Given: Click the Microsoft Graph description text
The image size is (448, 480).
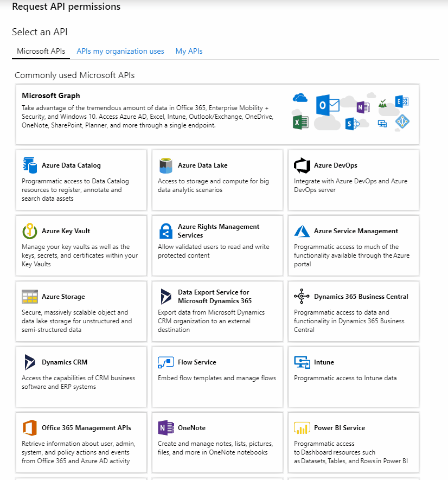Looking at the screenshot, I should click(x=148, y=117).
